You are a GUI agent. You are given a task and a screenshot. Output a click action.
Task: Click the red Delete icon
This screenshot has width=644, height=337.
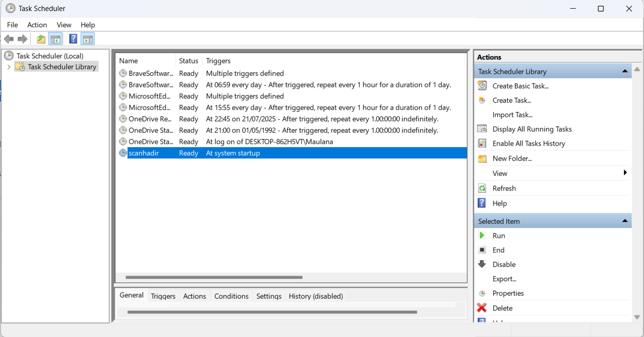pyautogui.click(x=482, y=308)
